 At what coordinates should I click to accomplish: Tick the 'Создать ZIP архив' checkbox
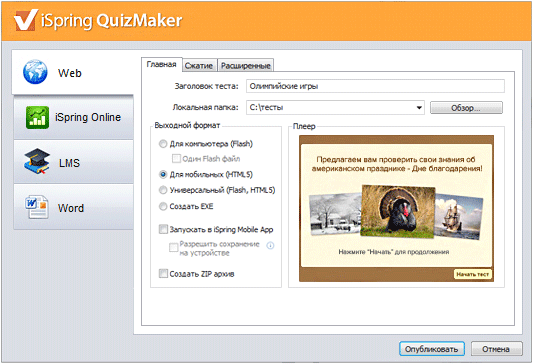163,273
